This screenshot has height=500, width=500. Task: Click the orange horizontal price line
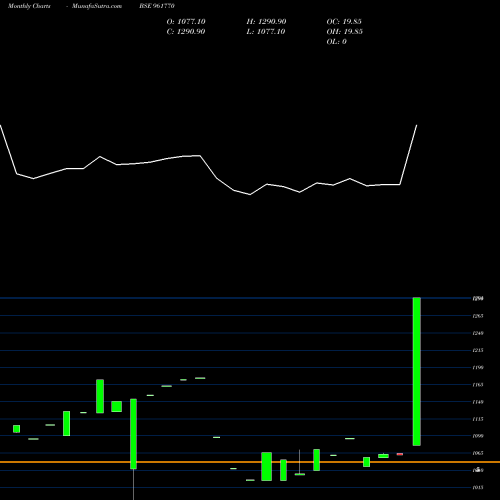[x=250, y=462]
